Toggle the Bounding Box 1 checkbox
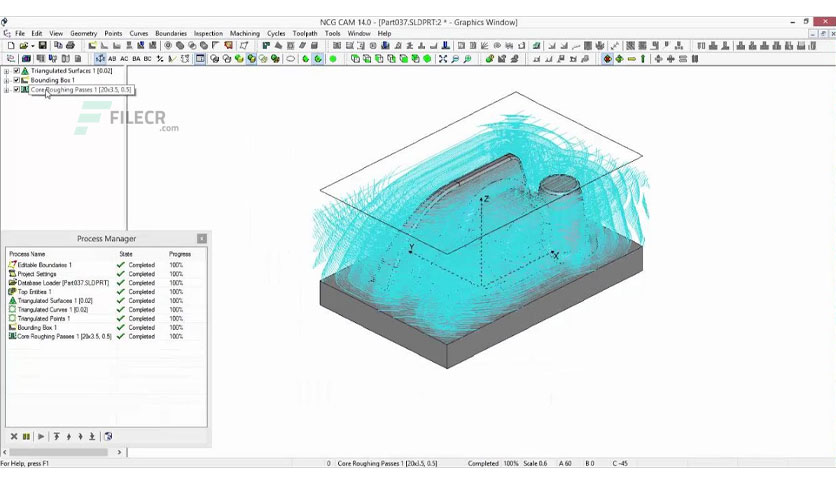 click(x=16, y=80)
